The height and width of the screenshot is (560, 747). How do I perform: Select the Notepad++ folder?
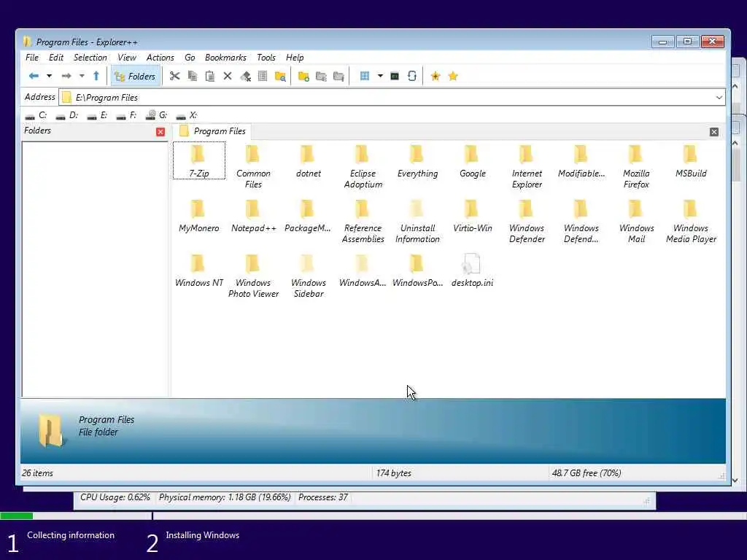[x=253, y=216]
